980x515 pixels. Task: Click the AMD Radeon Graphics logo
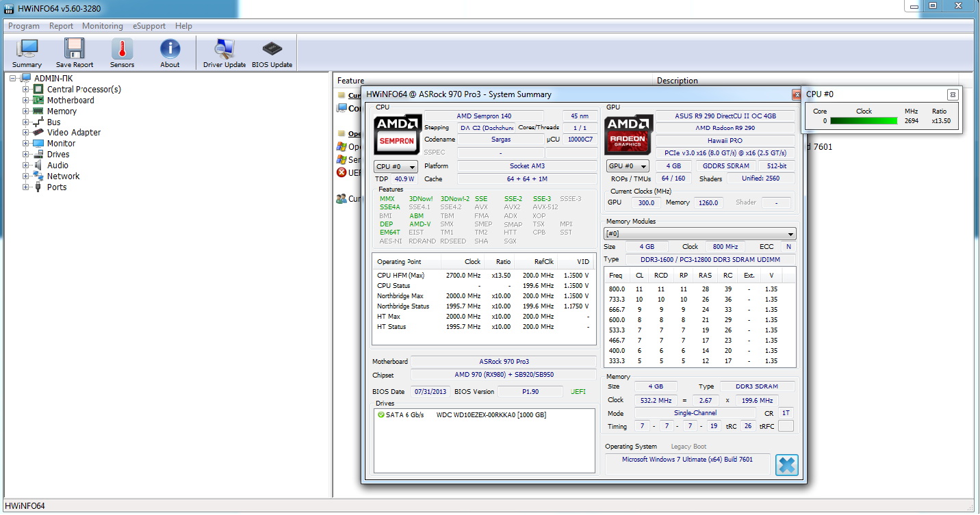pos(629,134)
